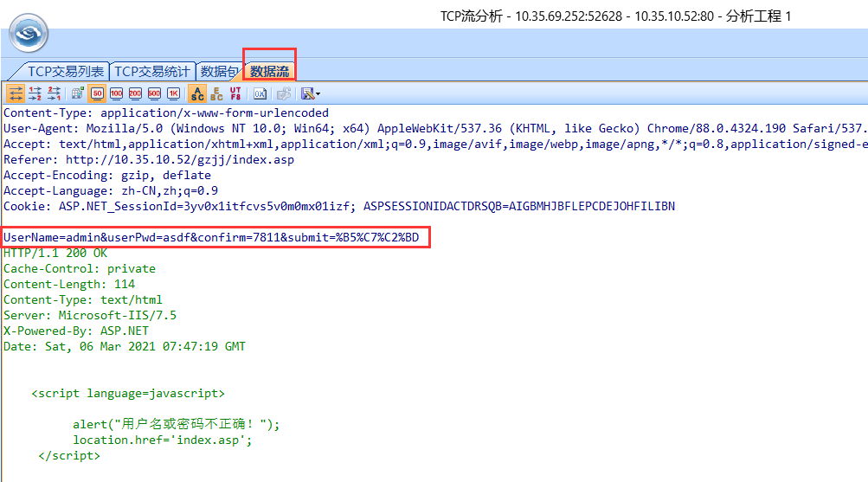Viewport: 868px width, 482px height.
Task: Click the save data stream icon
Action: tap(307, 93)
